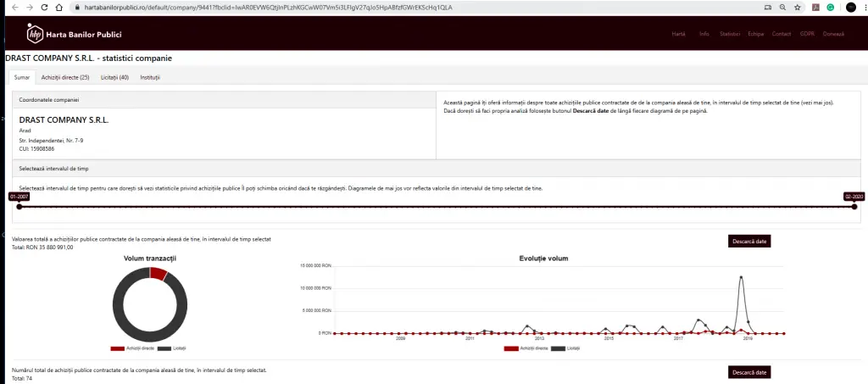Open the Info navigation link

coord(704,34)
